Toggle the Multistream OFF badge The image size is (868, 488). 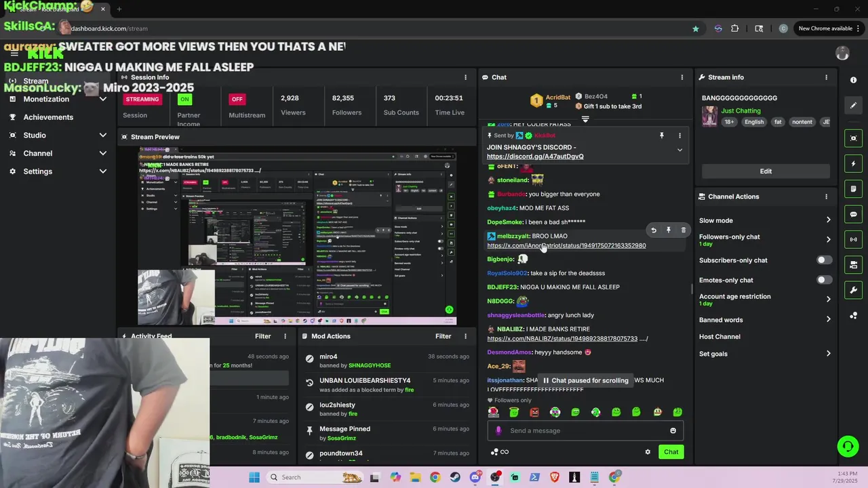click(x=237, y=99)
